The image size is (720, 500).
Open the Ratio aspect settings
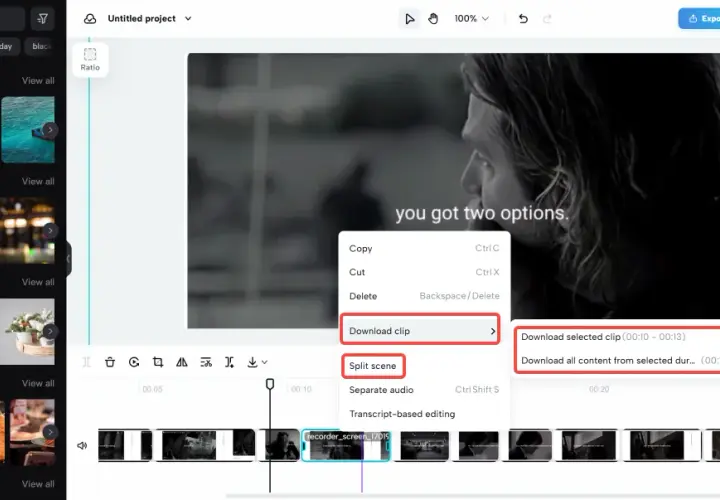click(90, 60)
